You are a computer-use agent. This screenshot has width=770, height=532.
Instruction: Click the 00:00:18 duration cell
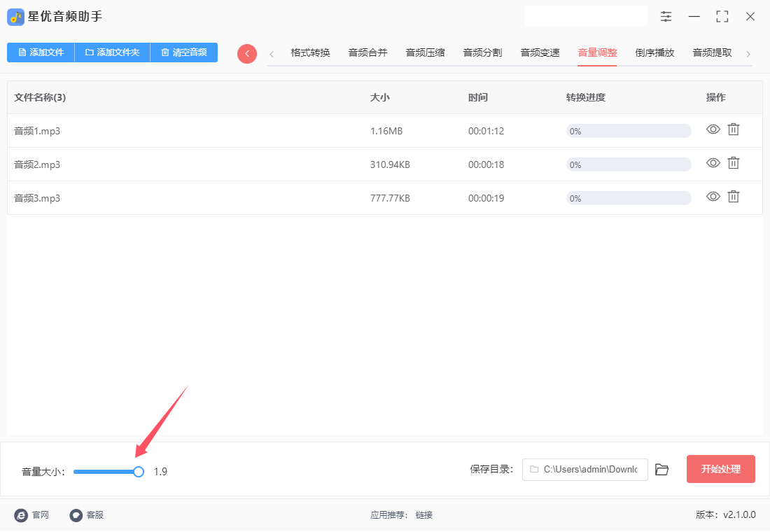pos(486,164)
